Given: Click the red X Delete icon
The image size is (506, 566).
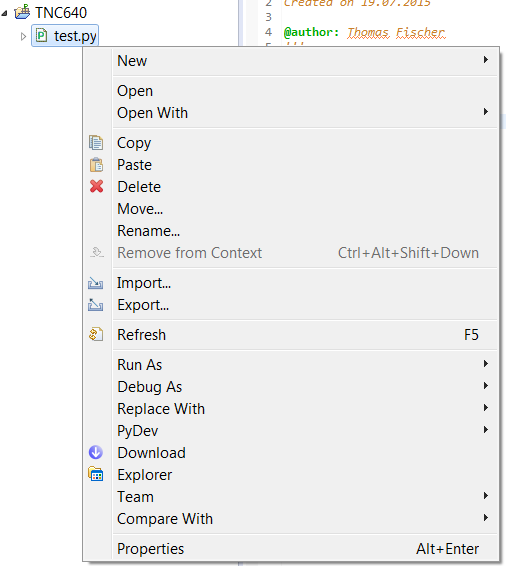Looking at the screenshot, I should point(96,187).
